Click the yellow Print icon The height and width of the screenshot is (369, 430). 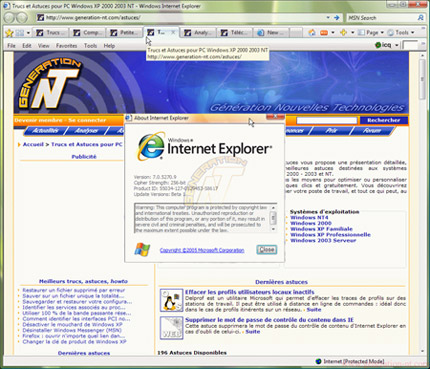[x=344, y=32]
